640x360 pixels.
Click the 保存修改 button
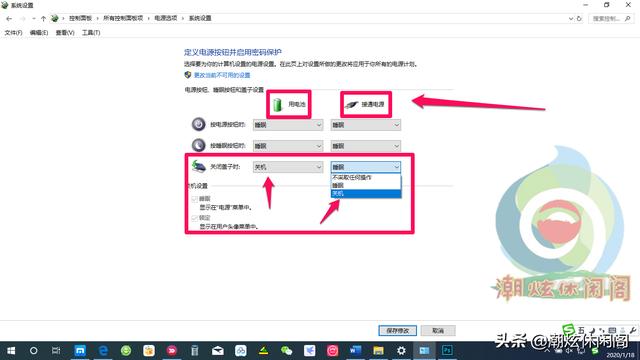point(398,330)
